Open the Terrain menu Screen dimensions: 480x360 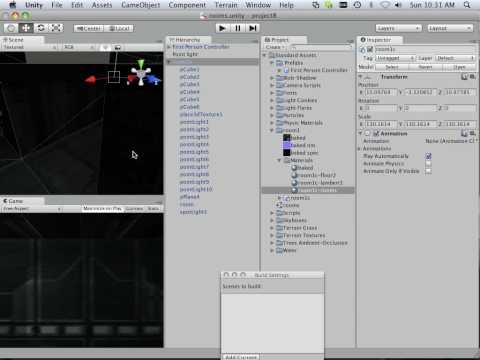[x=226, y=5]
